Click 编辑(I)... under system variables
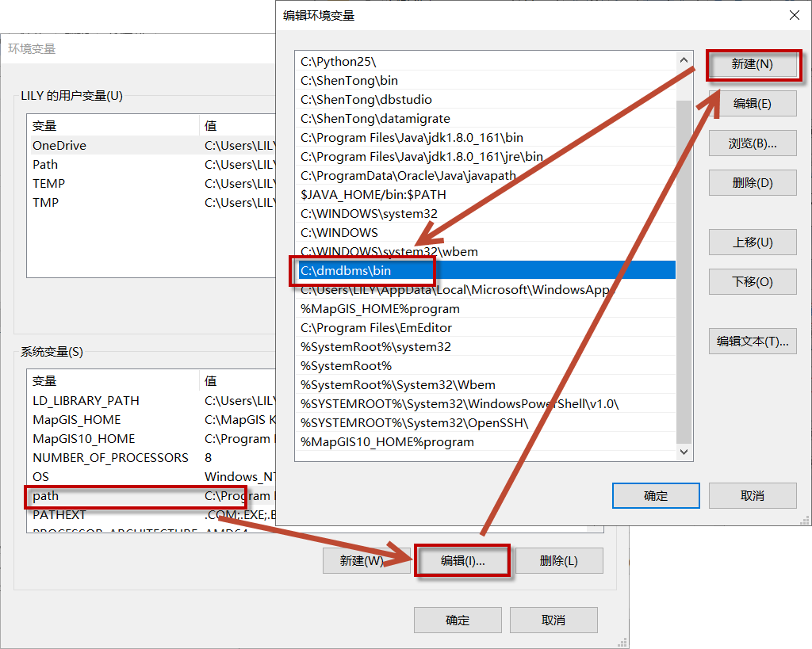This screenshot has height=649, width=812. pyautogui.click(x=462, y=561)
